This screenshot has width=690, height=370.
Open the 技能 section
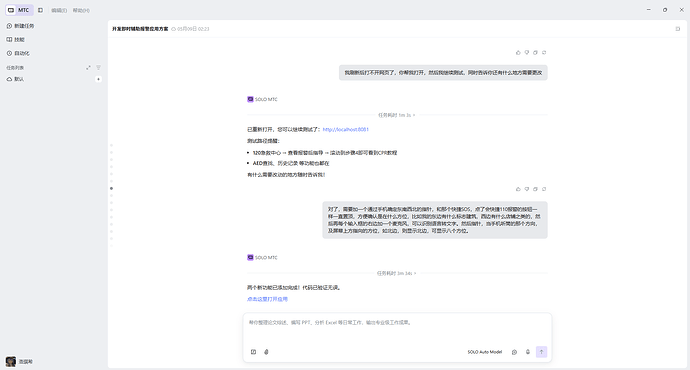click(15, 40)
